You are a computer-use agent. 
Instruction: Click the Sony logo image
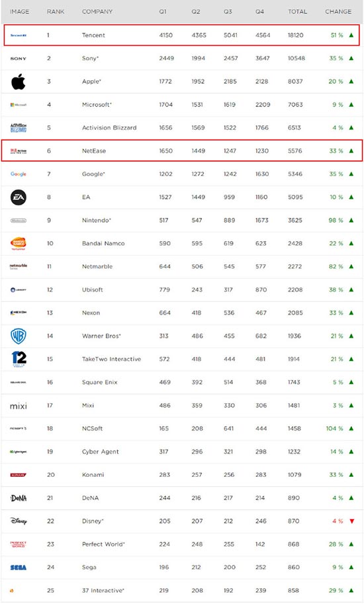18,58
